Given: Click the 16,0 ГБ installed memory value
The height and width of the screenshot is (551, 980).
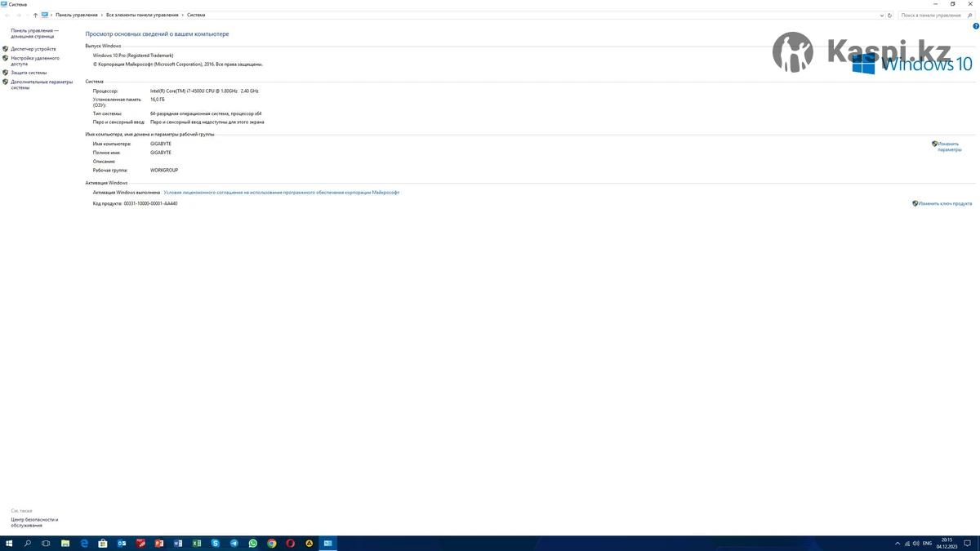Looking at the screenshot, I should pyautogui.click(x=158, y=100).
